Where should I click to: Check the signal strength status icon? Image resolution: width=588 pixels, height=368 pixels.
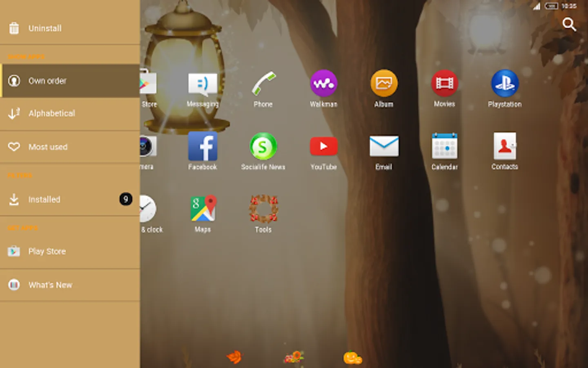[x=537, y=6]
